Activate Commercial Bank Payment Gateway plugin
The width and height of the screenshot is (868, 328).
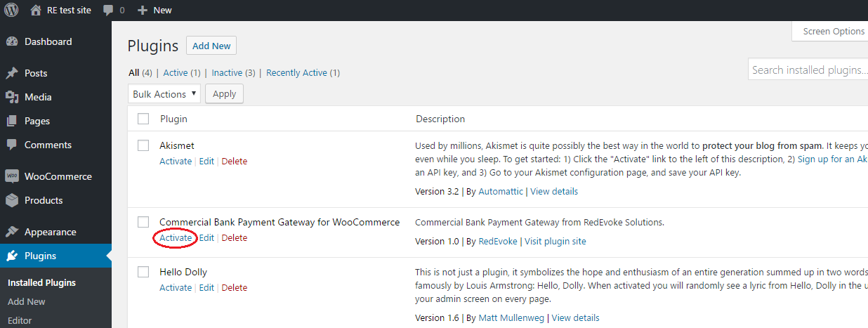pos(176,237)
